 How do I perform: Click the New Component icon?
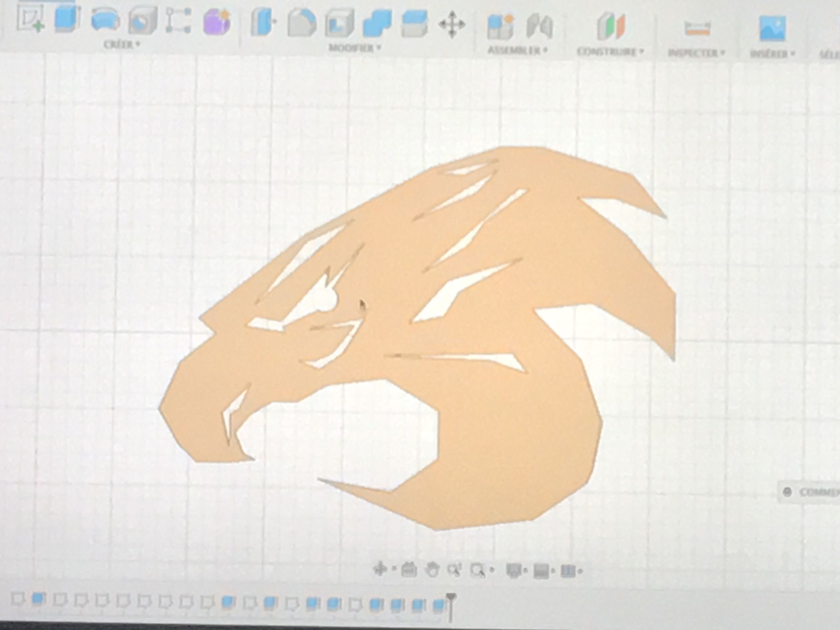coord(500,26)
